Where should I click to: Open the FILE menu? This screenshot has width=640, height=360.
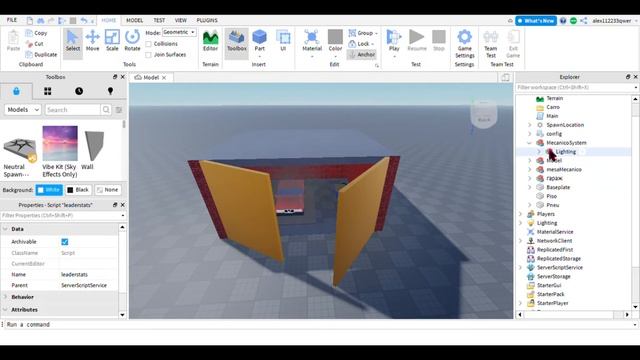point(12,20)
